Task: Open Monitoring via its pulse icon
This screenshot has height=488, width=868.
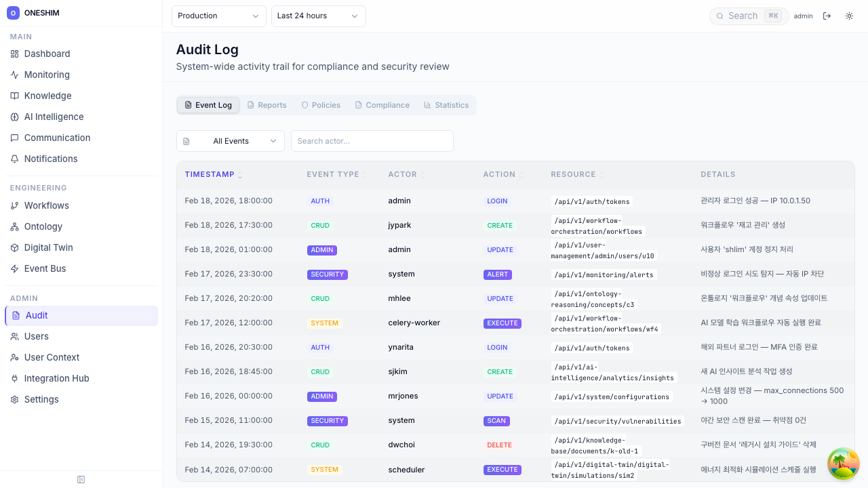Action: point(14,75)
